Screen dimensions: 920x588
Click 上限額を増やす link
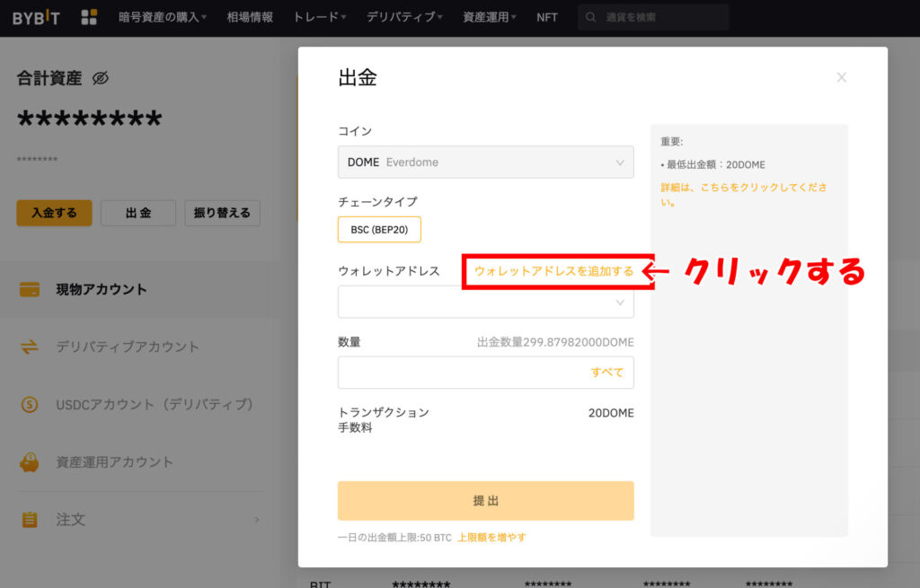pos(491,538)
